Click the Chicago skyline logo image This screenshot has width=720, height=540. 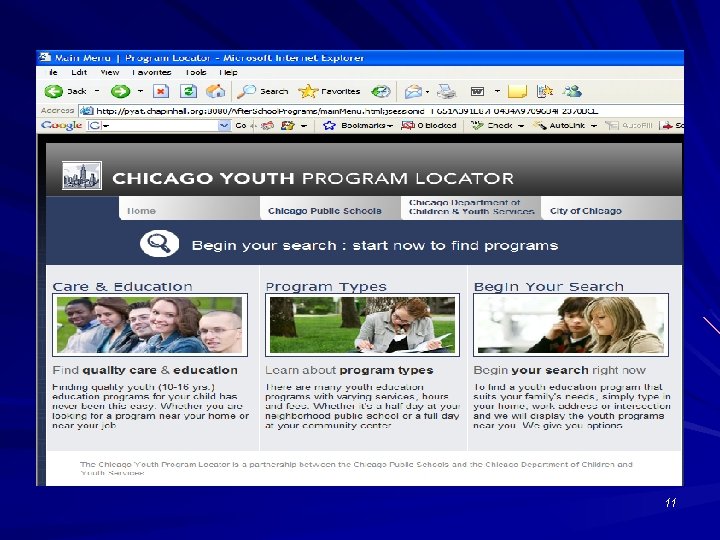pyautogui.click(x=82, y=175)
